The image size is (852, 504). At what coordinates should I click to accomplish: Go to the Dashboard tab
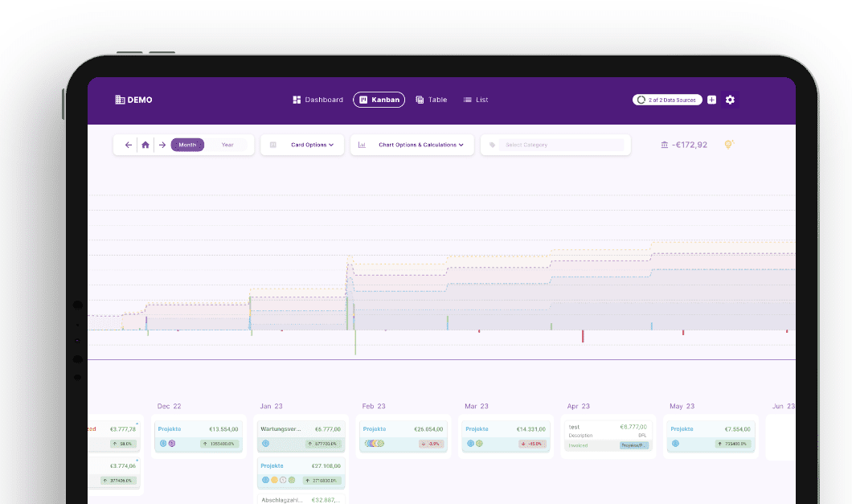click(x=317, y=100)
